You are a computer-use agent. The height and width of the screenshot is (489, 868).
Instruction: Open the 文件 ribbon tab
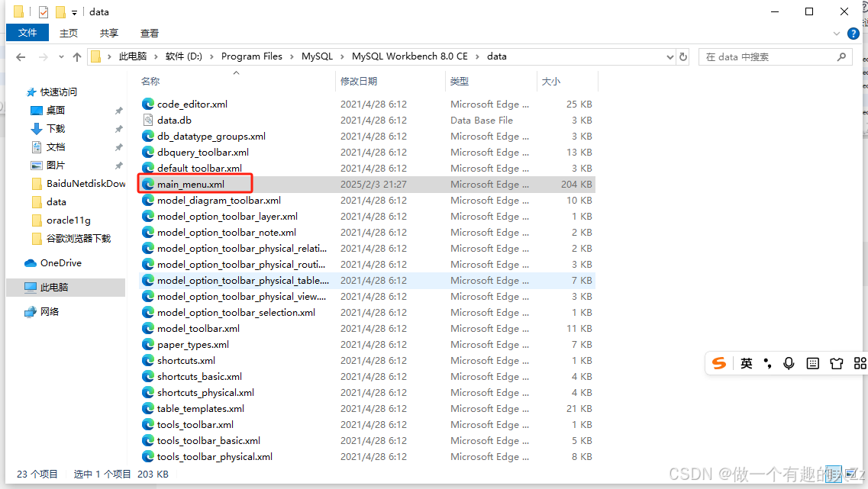[x=27, y=33]
